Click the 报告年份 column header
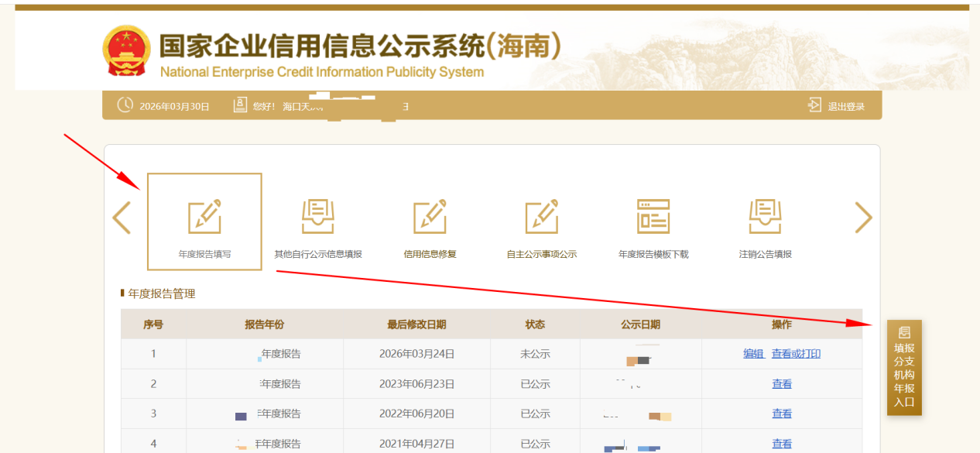The height and width of the screenshot is (453, 980). [265, 324]
